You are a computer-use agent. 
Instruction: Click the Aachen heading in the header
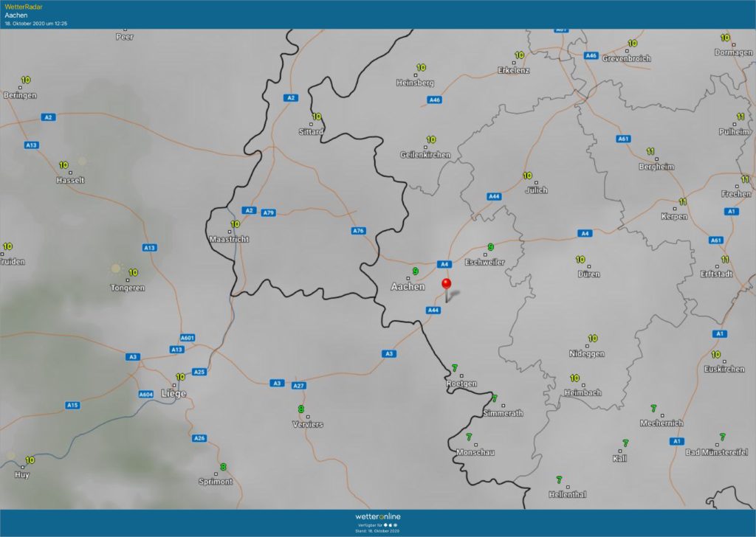(x=16, y=15)
